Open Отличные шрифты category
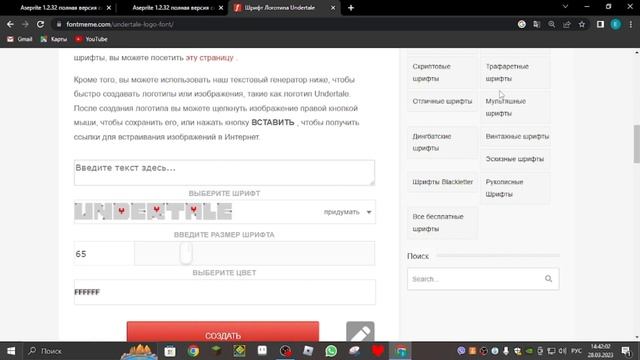This screenshot has height=360, width=640. point(442,101)
